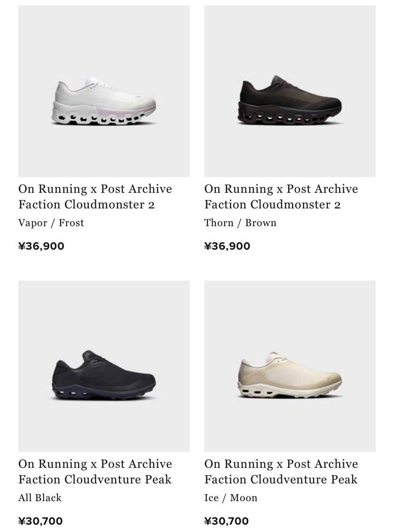The height and width of the screenshot is (532, 394).
Task: Open the white Vapor / Frost Cloudmonster 2 image
Action: tap(104, 91)
